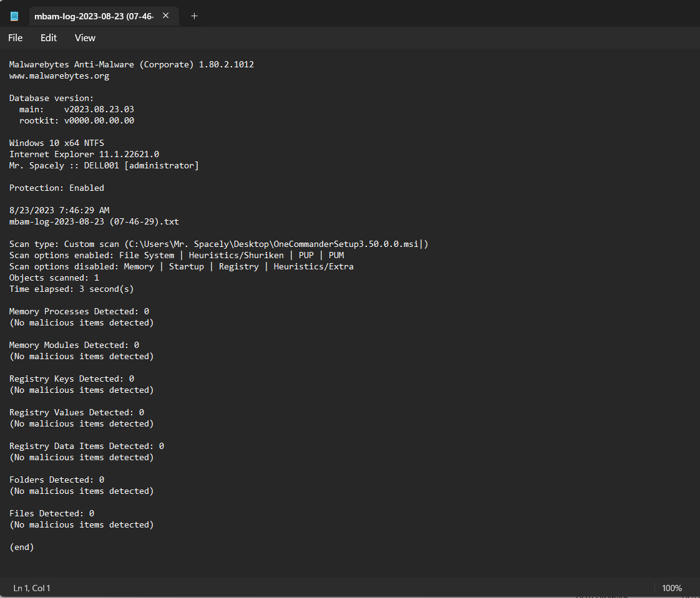Click the Database version heading
This screenshot has width=700, height=598.
click(51, 98)
